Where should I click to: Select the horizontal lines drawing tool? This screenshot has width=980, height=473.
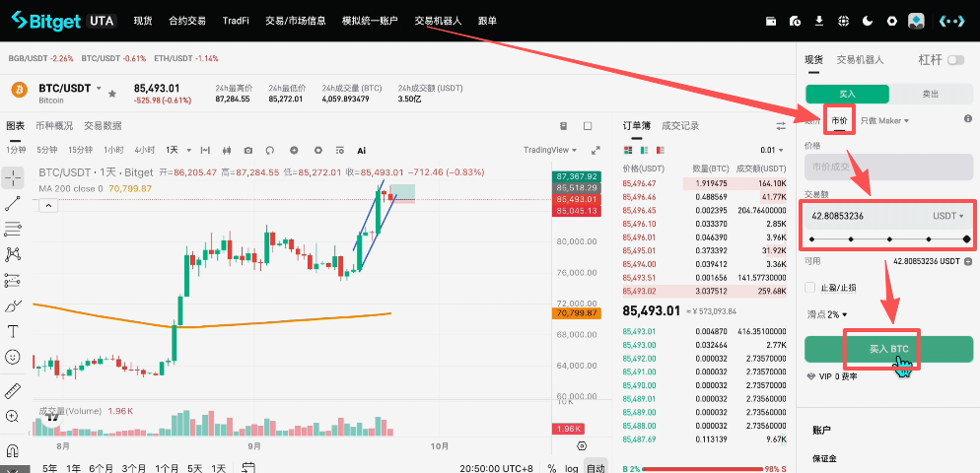[13, 229]
